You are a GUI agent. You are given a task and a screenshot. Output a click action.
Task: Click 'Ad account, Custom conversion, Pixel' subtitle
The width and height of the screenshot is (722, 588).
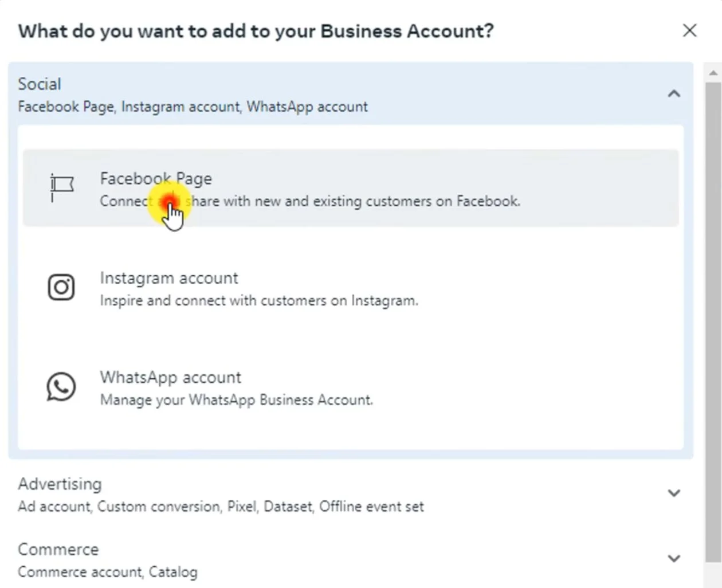tap(221, 507)
